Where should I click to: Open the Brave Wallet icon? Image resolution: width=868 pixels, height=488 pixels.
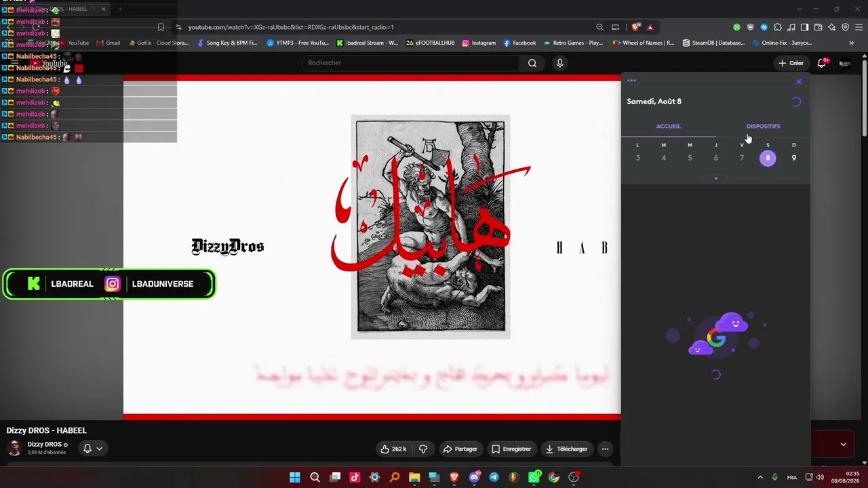(x=818, y=27)
